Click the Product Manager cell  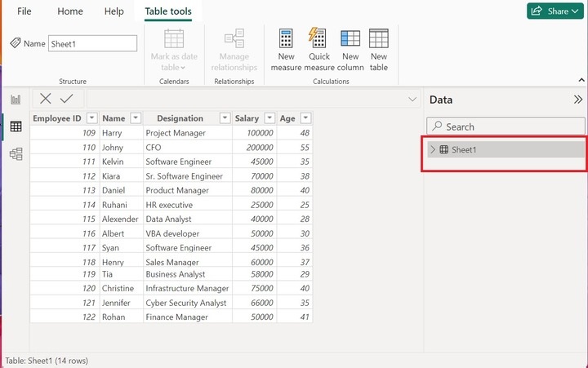[188, 190]
